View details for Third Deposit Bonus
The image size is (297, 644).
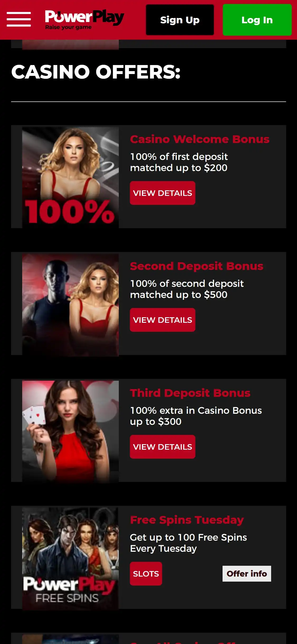click(163, 447)
